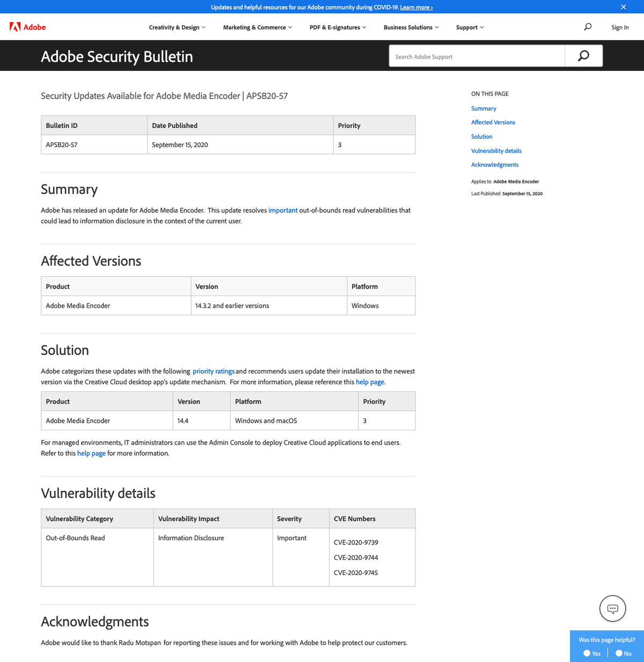The image size is (644, 662).
Task: Open the 'important' link in Summary
Action: point(283,210)
